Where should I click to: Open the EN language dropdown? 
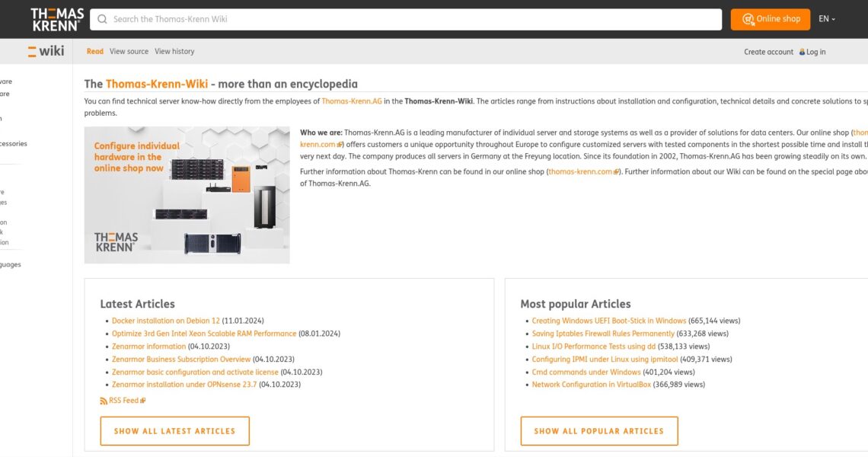click(826, 19)
